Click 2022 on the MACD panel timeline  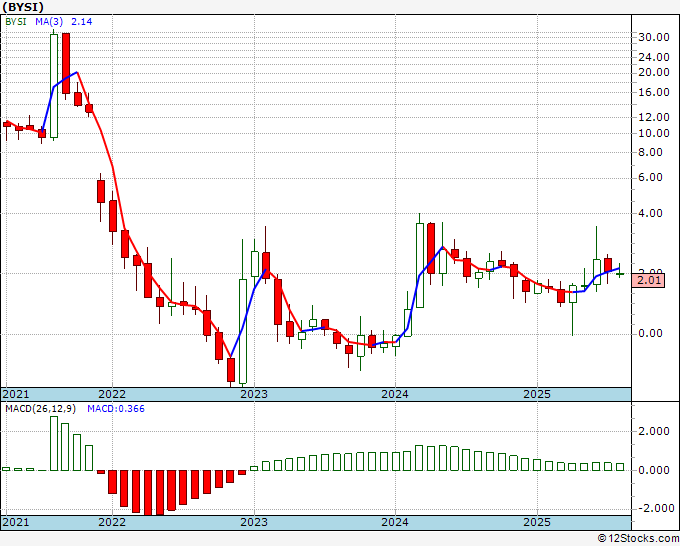[112, 522]
